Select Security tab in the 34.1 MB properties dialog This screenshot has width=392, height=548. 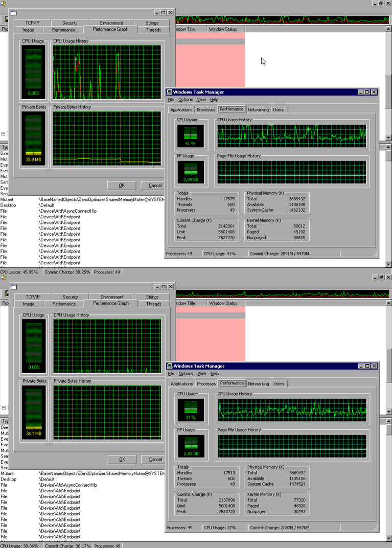70,296
